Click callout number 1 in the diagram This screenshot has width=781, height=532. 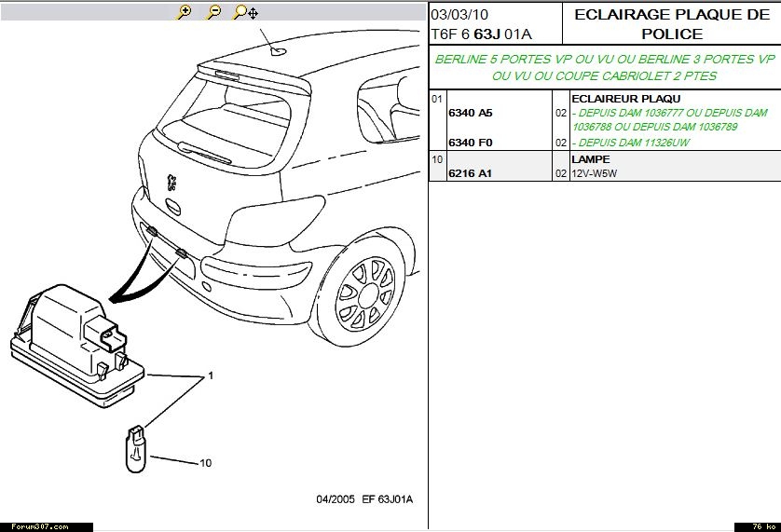pos(211,375)
